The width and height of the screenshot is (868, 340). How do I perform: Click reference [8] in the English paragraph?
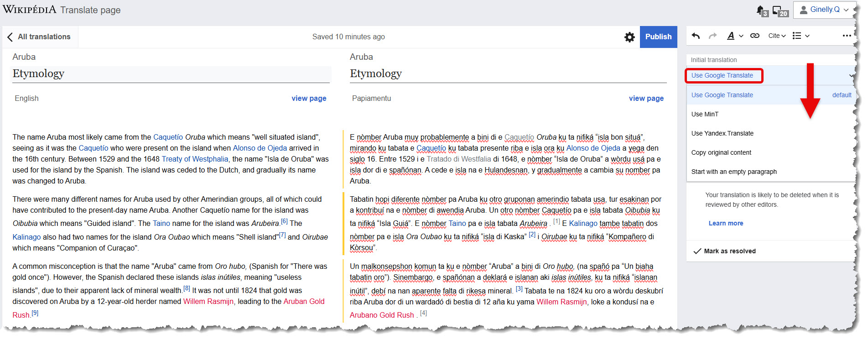click(x=187, y=288)
